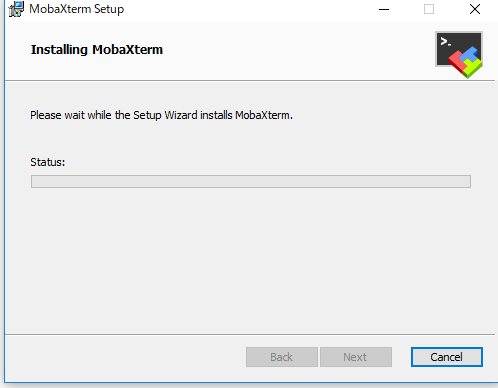Click the installer icon in title bar
The height and width of the screenshot is (388, 498).
tap(16, 9)
